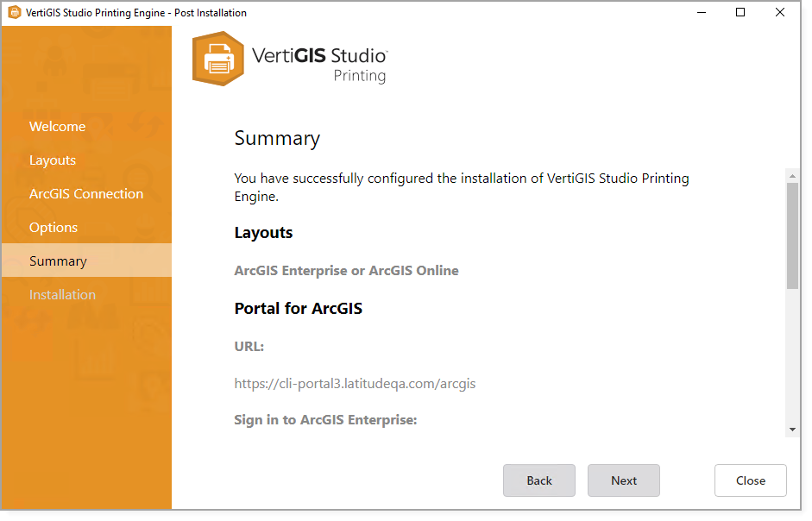Maximize the Post Installation window
Screen dimensions: 812x521
[740, 13]
